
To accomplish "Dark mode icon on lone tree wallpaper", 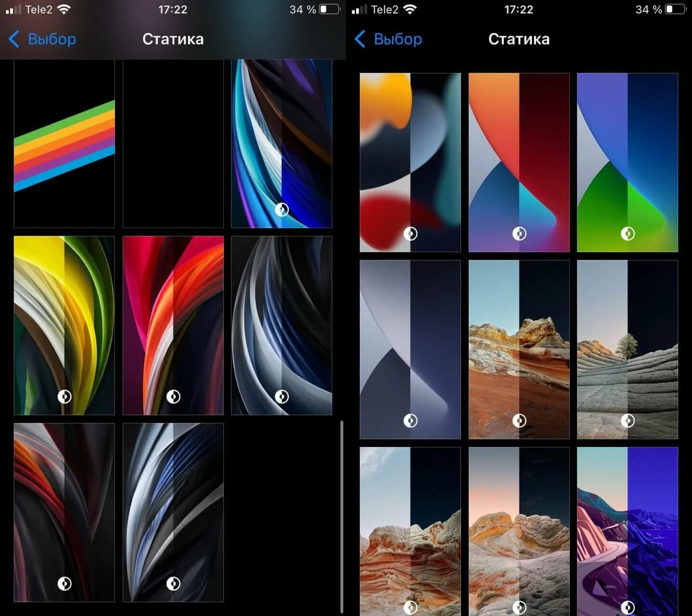I will (x=628, y=421).
